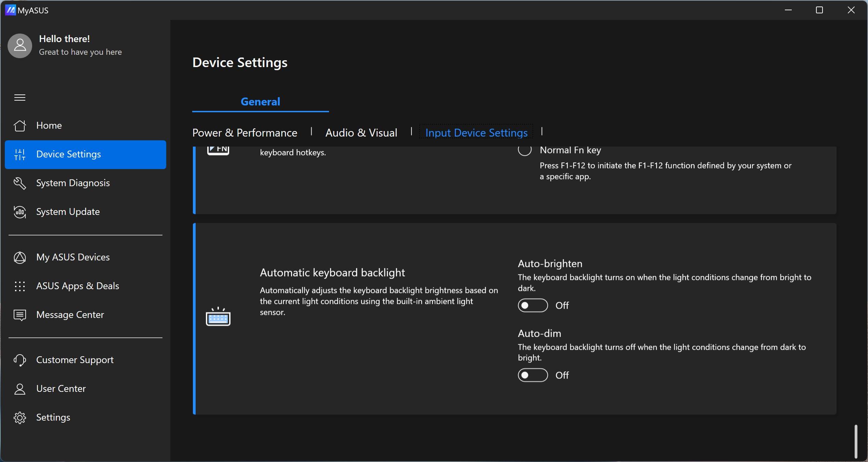Select Device Settings in sidebar
Screen dimensions: 868x462
tap(68, 154)
